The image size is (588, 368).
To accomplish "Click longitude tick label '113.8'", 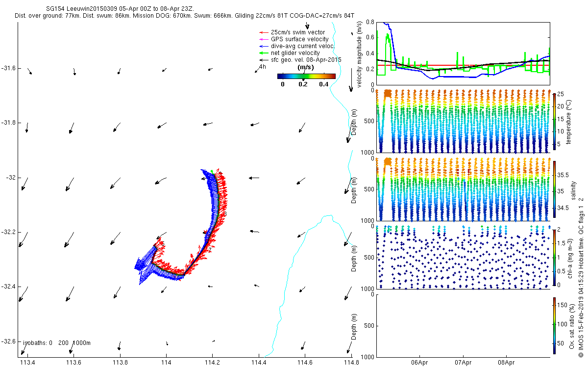I will (120, 363).
